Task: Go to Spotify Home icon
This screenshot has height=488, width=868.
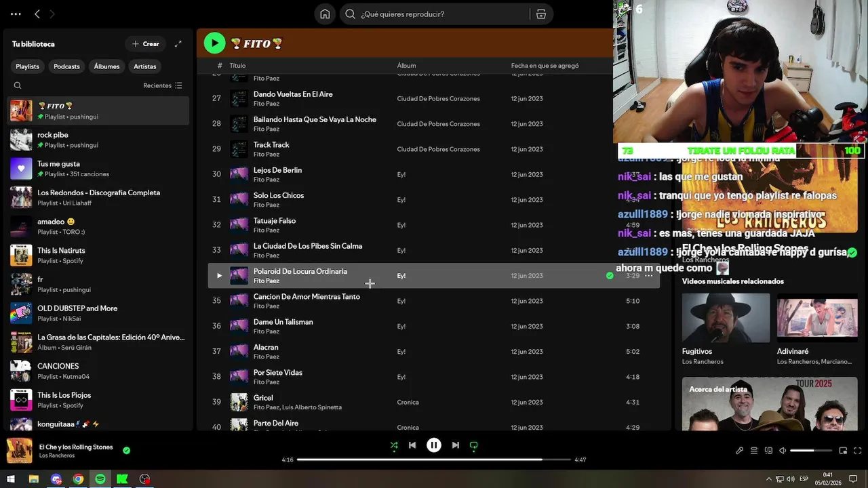Action: click(325, 14)
